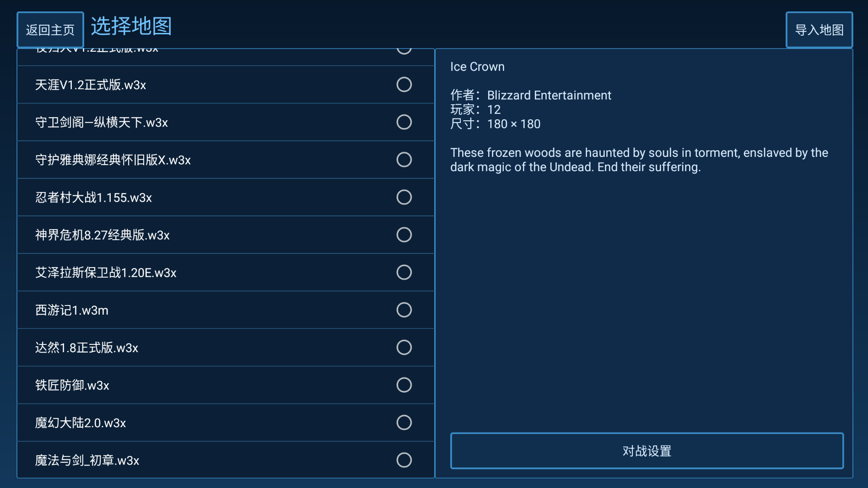Click map name 天涯V1.2正式版.w3x
The width and height of the screenshot is (868, 488).
91,85
